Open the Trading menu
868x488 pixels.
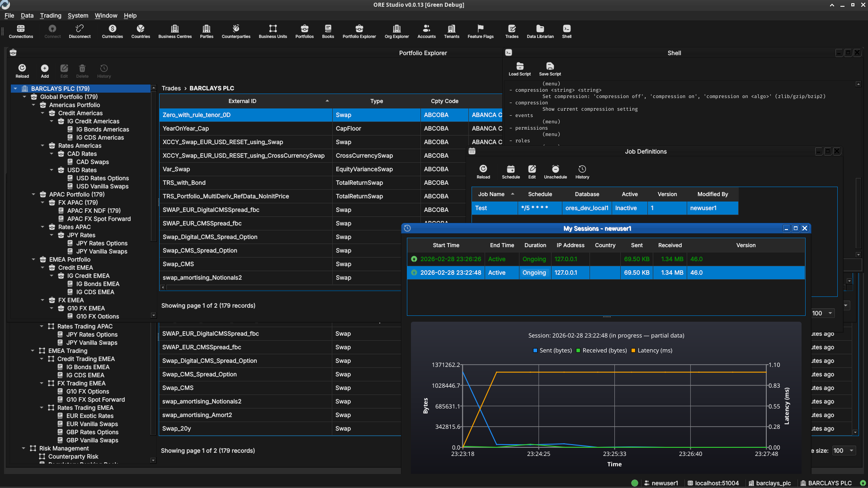coord(50,15)
